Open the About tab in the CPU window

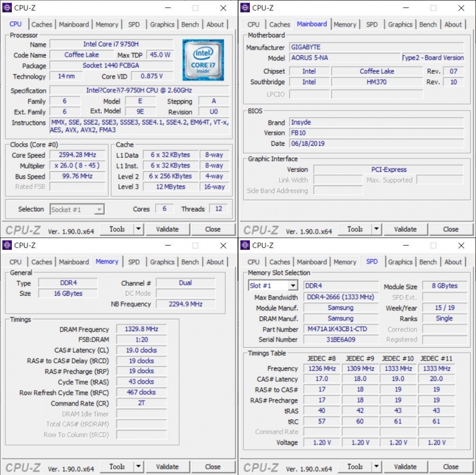[x=215, y=24]
